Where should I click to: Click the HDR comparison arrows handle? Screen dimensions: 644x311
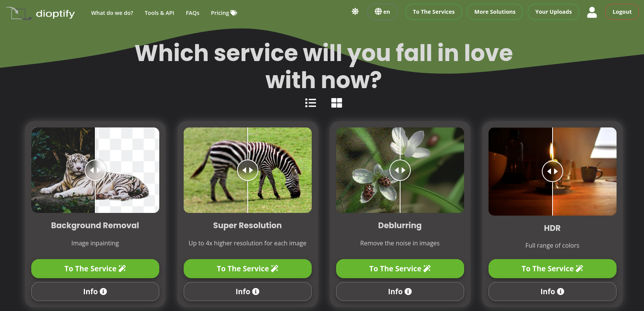pos(553,171)
